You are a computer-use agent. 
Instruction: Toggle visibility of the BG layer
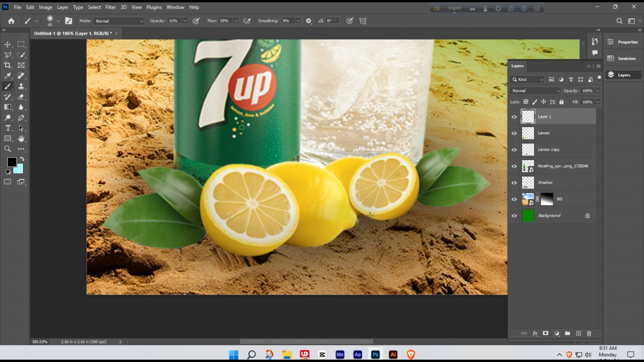point(514,199)
